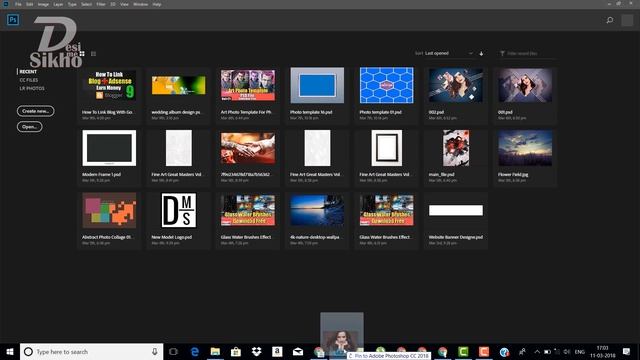This screenshot has height=360, width=640.
Task: Open the Edit menu
Action: [29, 4]
